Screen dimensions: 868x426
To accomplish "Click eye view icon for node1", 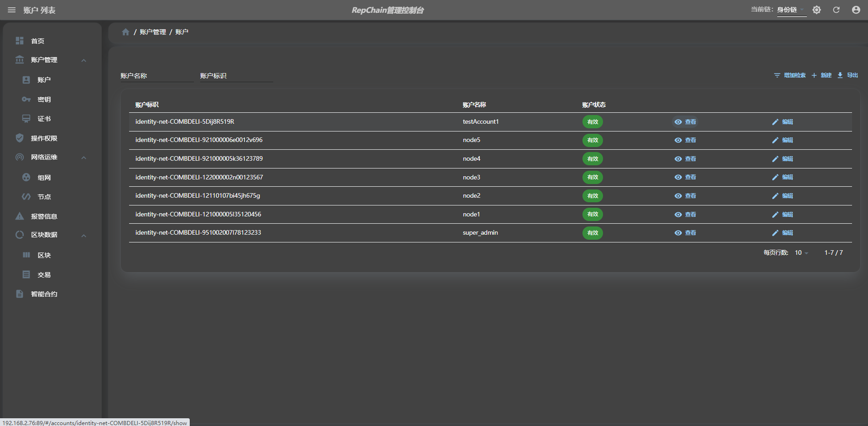I will (x=678, y=215).
